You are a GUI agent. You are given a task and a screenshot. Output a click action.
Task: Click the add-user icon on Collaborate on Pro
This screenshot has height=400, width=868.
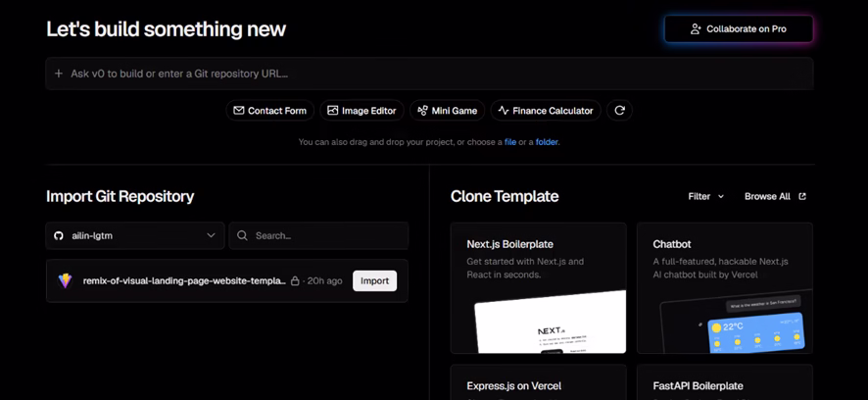696,28
